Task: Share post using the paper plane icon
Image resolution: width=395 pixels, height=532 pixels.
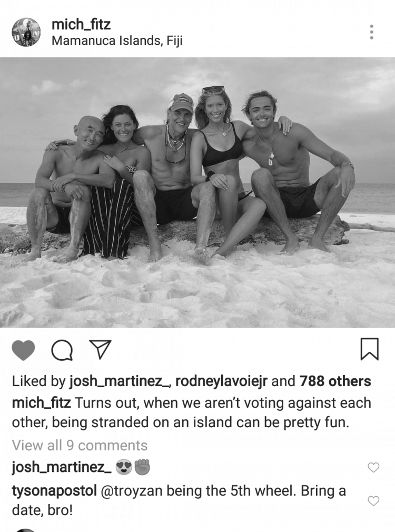Action: [100, 349]
